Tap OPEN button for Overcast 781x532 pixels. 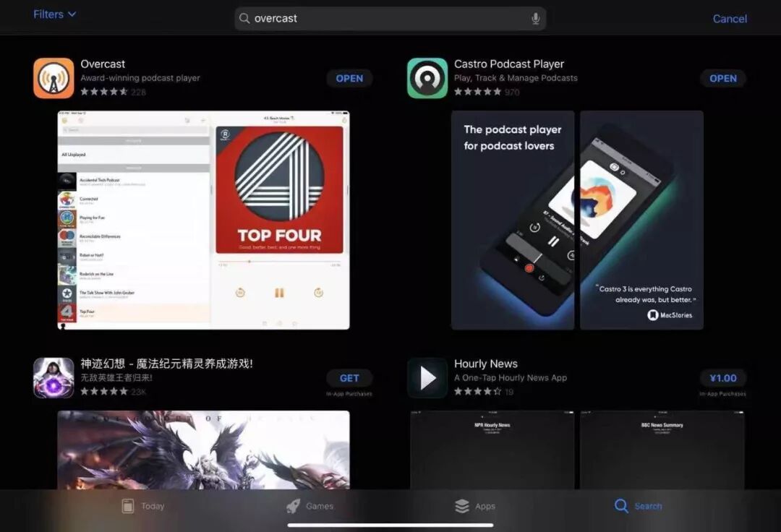click(x=349, y=78)
